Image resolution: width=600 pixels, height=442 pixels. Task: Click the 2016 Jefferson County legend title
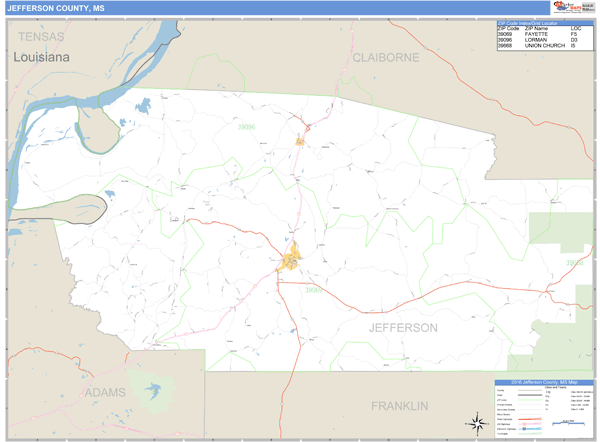point(543,382)
